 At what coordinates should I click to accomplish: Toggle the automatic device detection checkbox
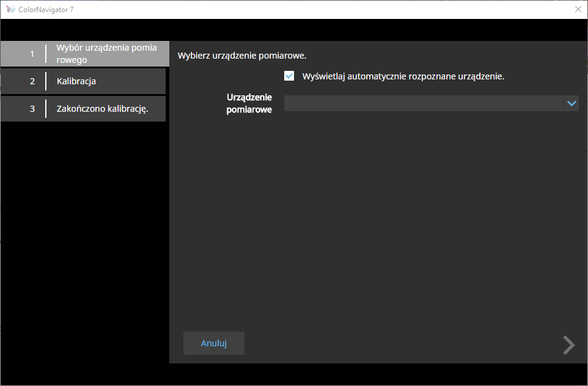[x=290, y=76]
